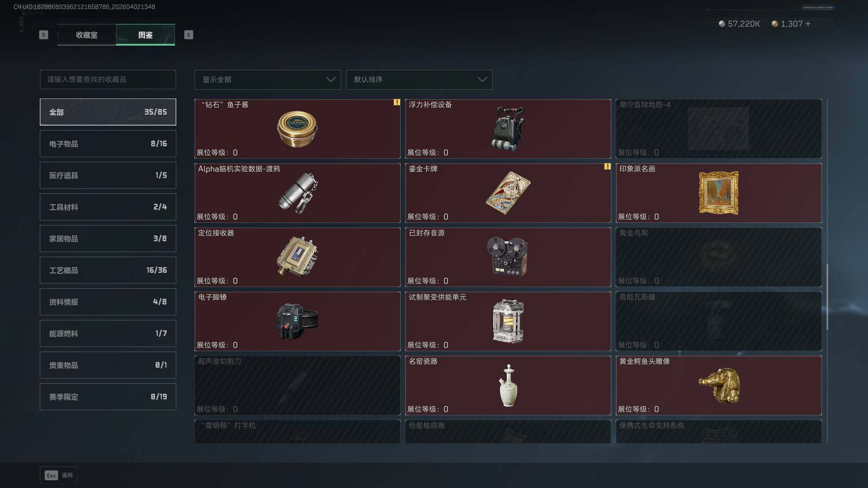Expand the 显示全部 filter dropdown
Image resolution: width=868 pixels, height=488 pixels.
(268, 80)
